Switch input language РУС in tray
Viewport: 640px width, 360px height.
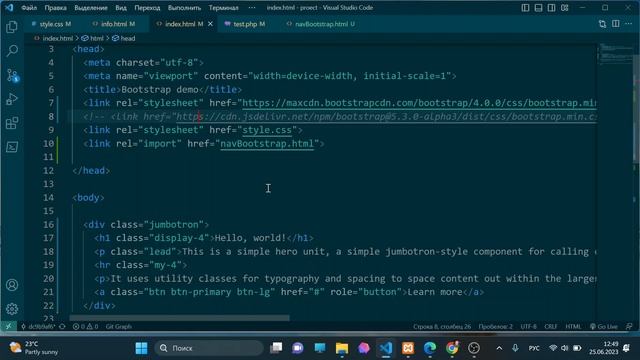tap(534, 348)
